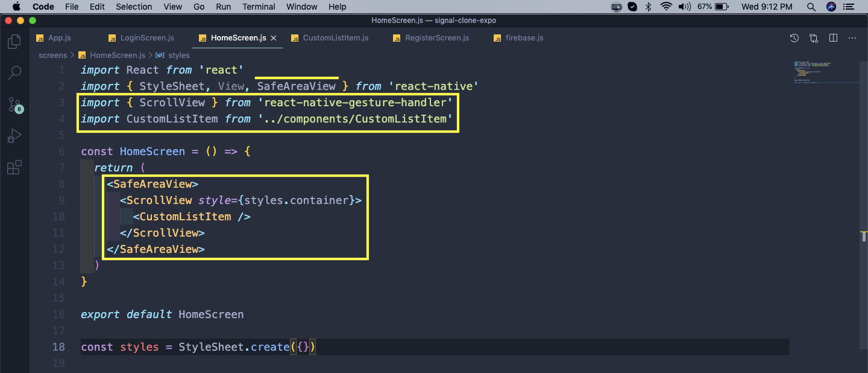
Task: Click the '../components/CustomListItem' import path
Action: (x=355, y=119)
